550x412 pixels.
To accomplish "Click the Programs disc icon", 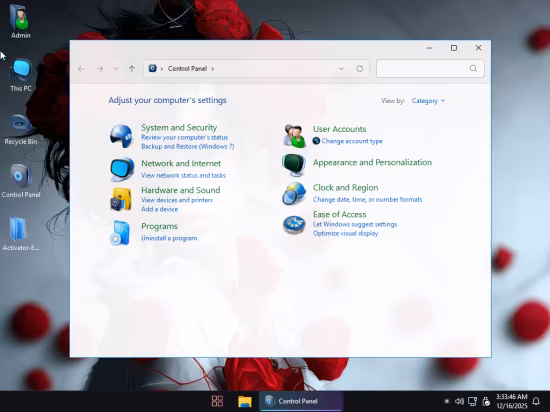I will [120, 233].
